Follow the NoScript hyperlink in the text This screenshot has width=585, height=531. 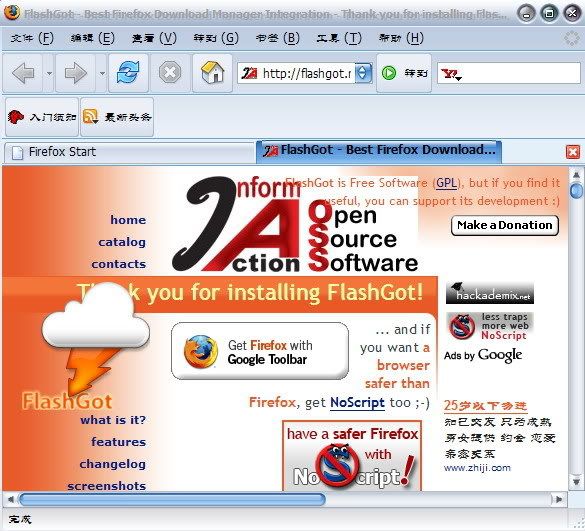click(357, 403)
